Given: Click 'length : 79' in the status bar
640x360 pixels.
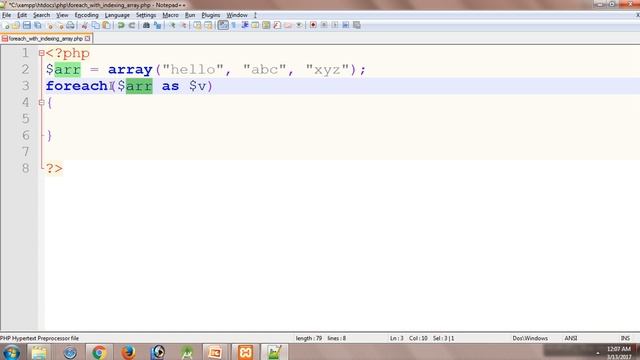Looking at the screenshot, I should [x=309, y=338].
